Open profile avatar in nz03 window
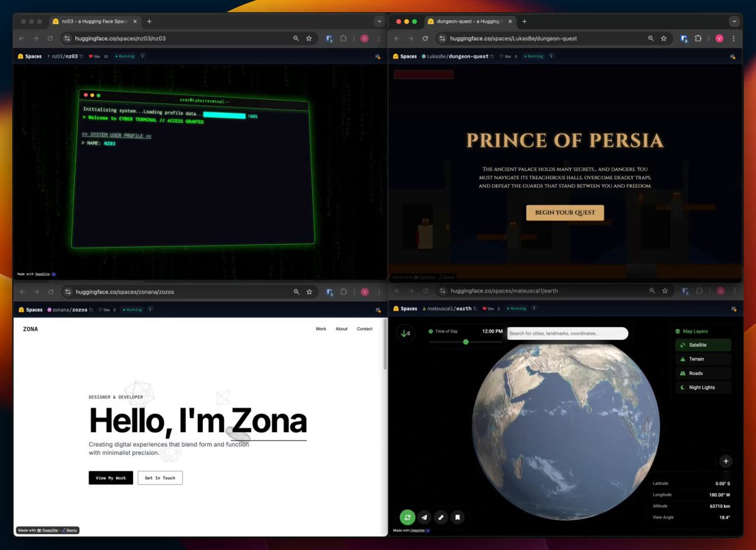This screenshot has height=550, width=756. point(364,38)
